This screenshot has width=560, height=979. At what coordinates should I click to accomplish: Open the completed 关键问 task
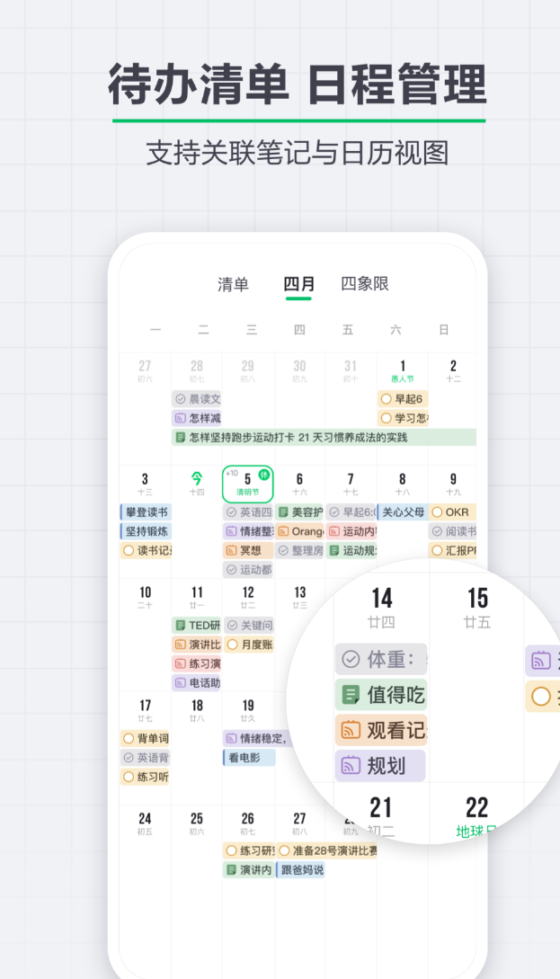[248, 625]
